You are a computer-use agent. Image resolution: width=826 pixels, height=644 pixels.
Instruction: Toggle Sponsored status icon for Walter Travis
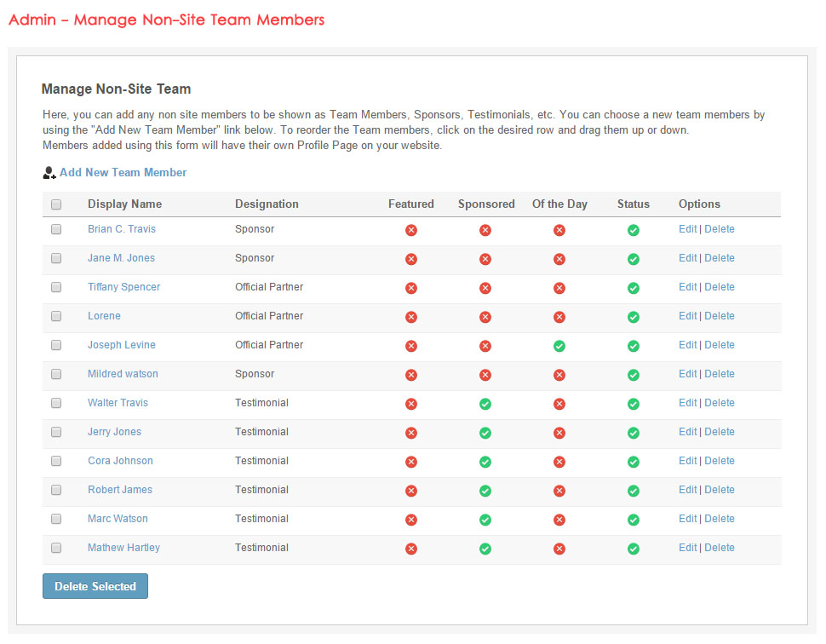[x=485, y=404]
